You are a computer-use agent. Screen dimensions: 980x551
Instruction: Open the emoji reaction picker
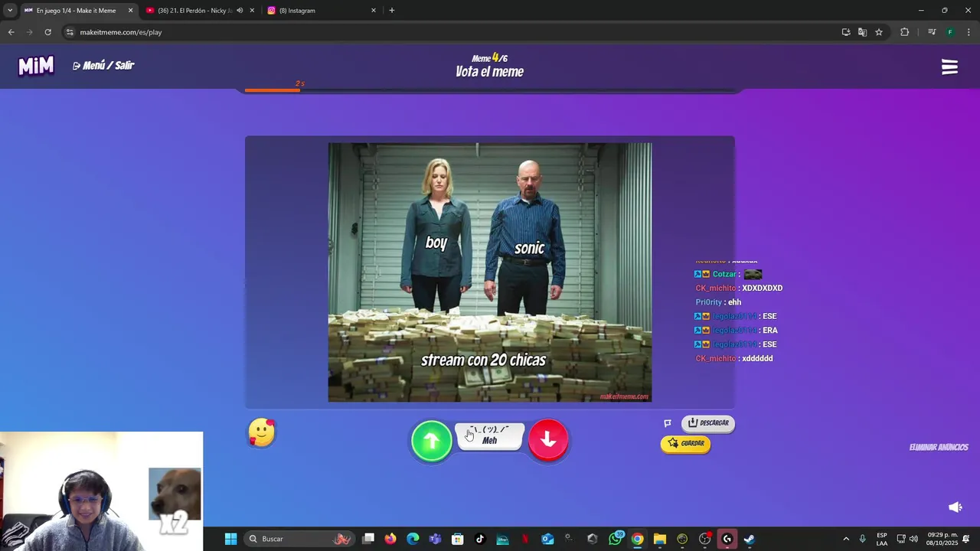pos(262,432)
